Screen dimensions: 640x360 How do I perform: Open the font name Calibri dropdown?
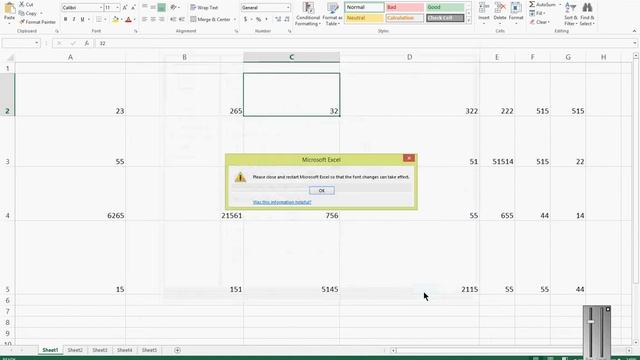pos(101,7)
